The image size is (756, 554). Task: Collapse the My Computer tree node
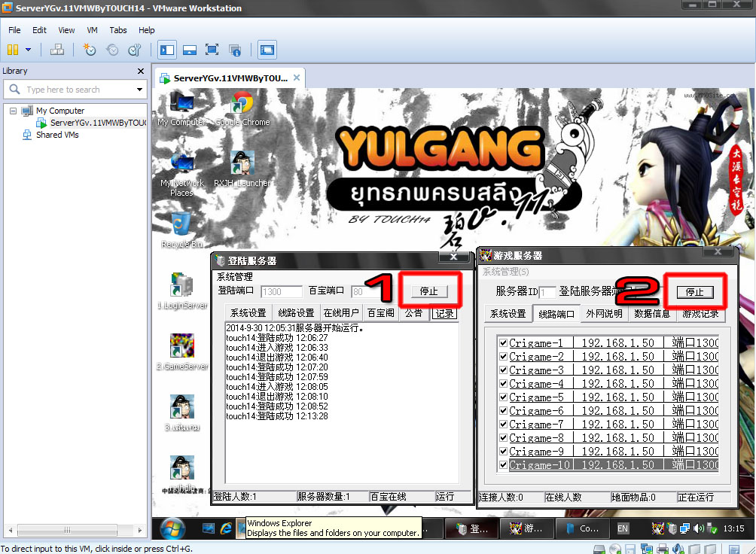tap(13, 111)
